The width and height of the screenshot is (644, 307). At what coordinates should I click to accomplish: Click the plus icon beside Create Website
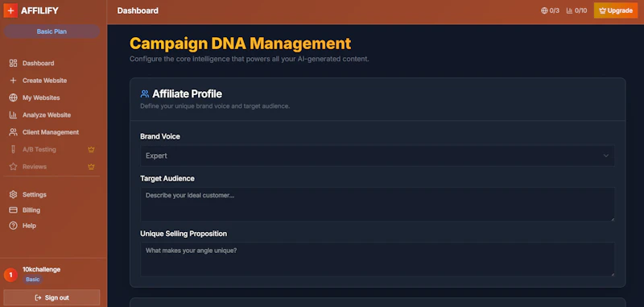click(x=13, y=81)
